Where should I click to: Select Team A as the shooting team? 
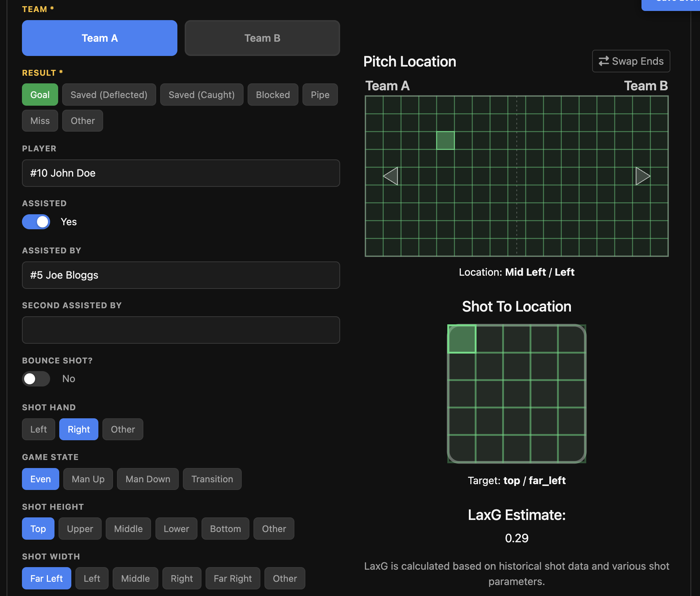[x=99, y=38]
